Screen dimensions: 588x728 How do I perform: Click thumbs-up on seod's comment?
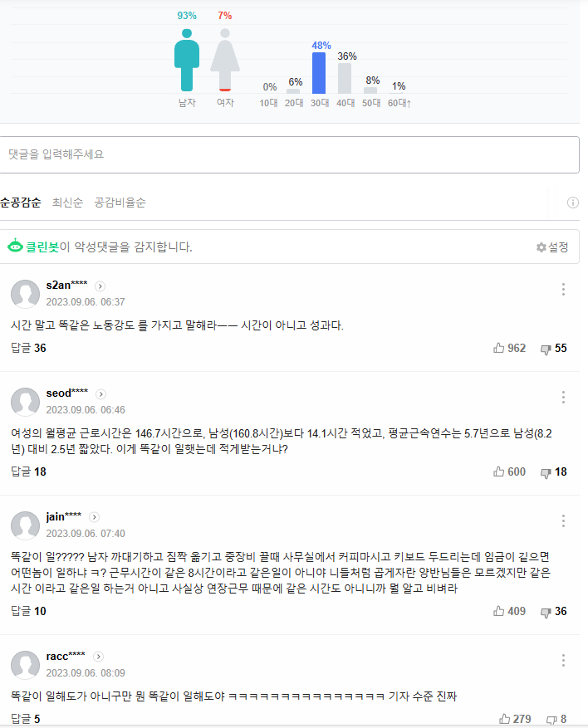(499, 472)
